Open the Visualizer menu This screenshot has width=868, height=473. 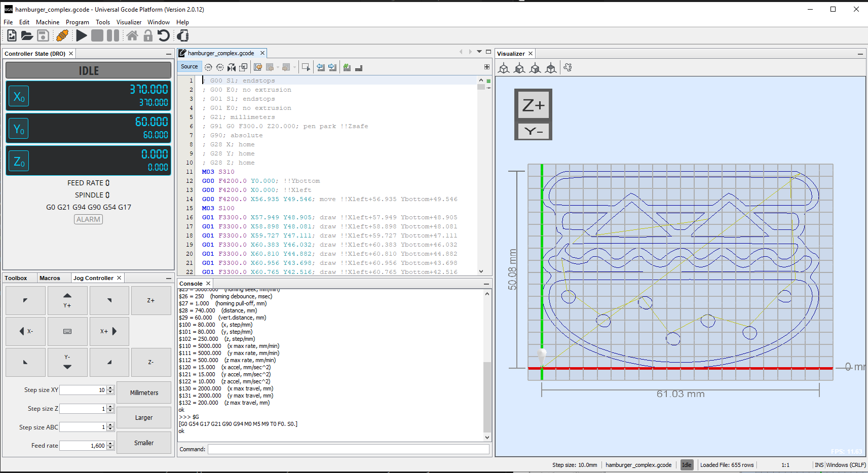[129, 22]
